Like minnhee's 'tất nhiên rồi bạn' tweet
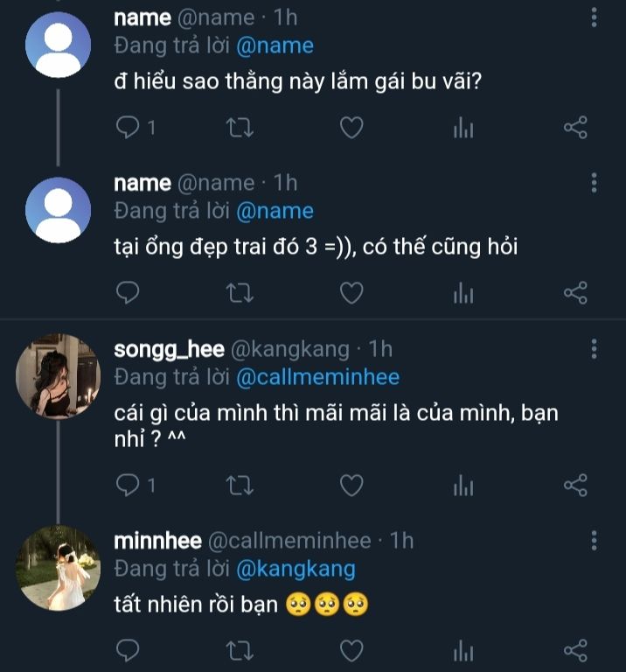 [351, 651]
